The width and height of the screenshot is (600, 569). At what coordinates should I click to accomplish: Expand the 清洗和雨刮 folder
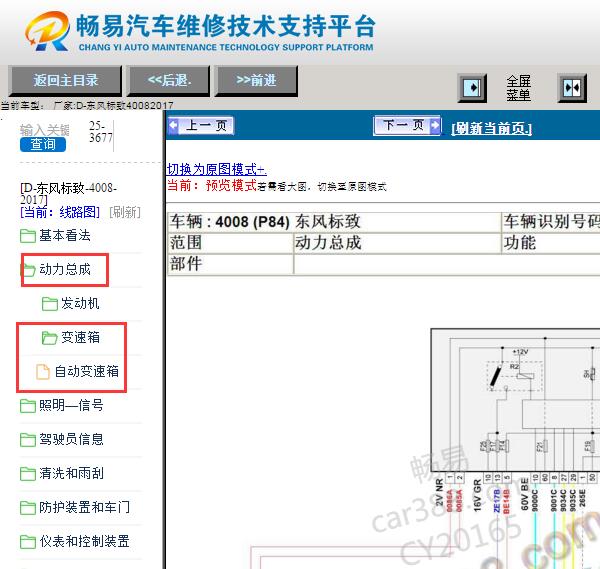[71, 473]
